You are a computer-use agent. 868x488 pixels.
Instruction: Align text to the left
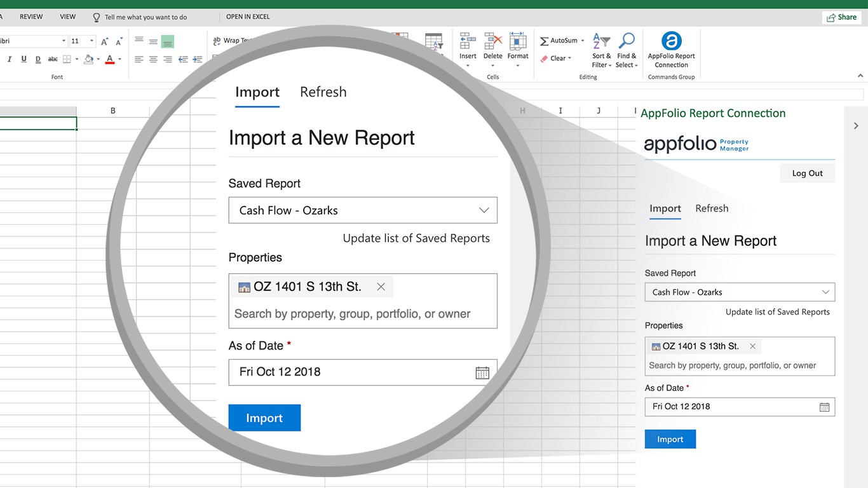click(x=139, y=59)
